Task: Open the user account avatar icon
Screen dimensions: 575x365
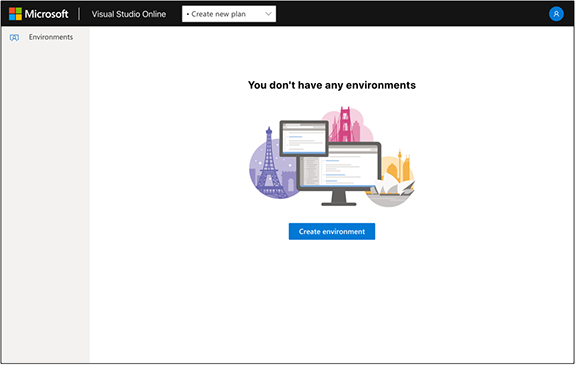Action: click(556, 14)
